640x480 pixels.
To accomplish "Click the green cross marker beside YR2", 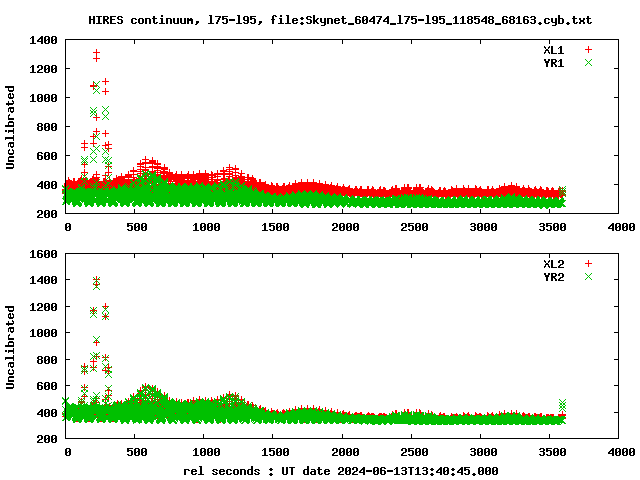I will click(x=588, y=277).
